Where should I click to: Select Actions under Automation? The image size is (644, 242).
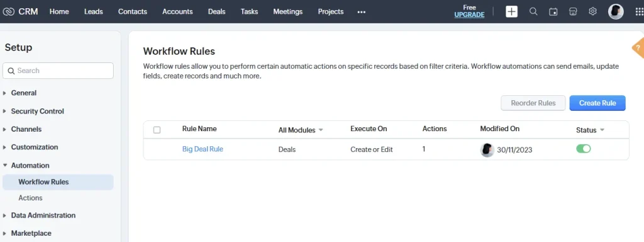30,198
